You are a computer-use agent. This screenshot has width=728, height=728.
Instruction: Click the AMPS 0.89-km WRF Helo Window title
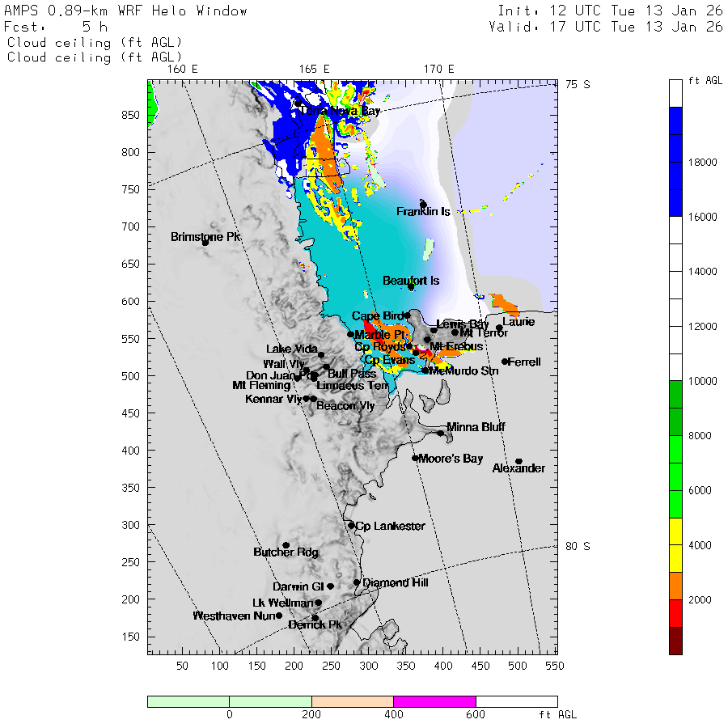(126, 11)
